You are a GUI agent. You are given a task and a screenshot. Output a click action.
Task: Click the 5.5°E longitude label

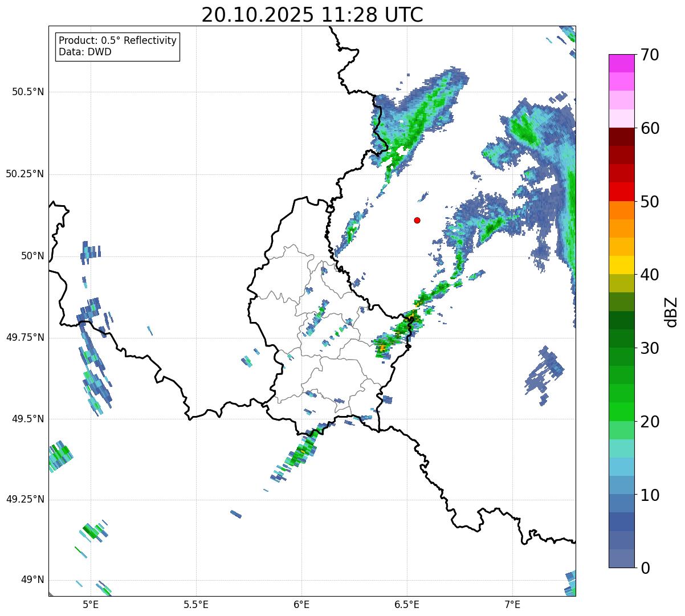196,605
